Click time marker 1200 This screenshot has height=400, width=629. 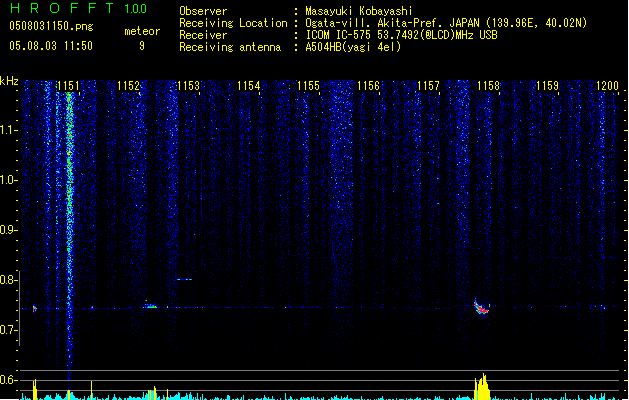click(x=607, y=86)
